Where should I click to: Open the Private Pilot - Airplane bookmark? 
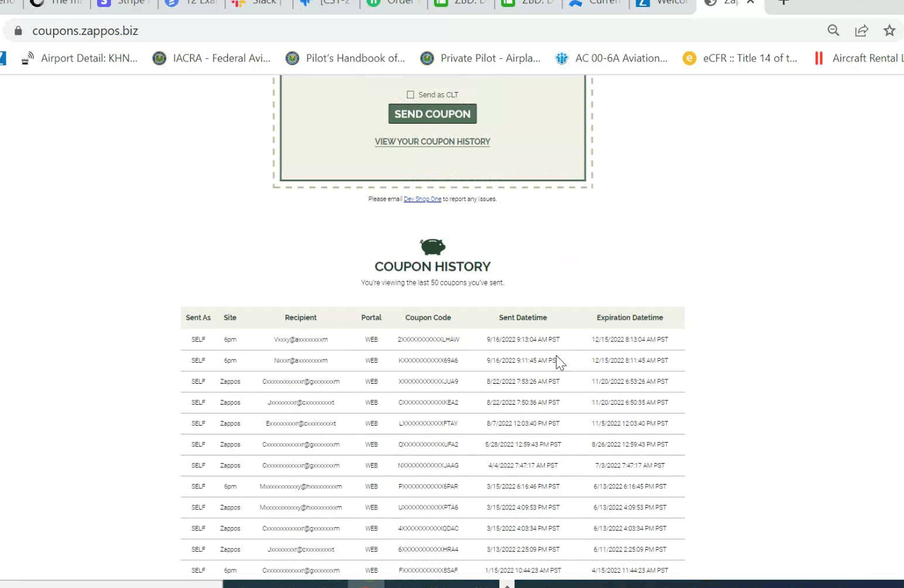(x=481, y=58)
